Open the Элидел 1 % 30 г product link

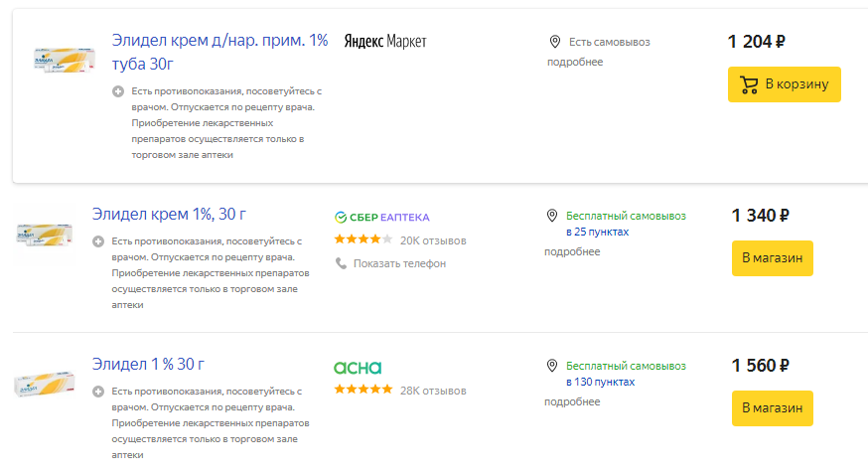[148, 364]
